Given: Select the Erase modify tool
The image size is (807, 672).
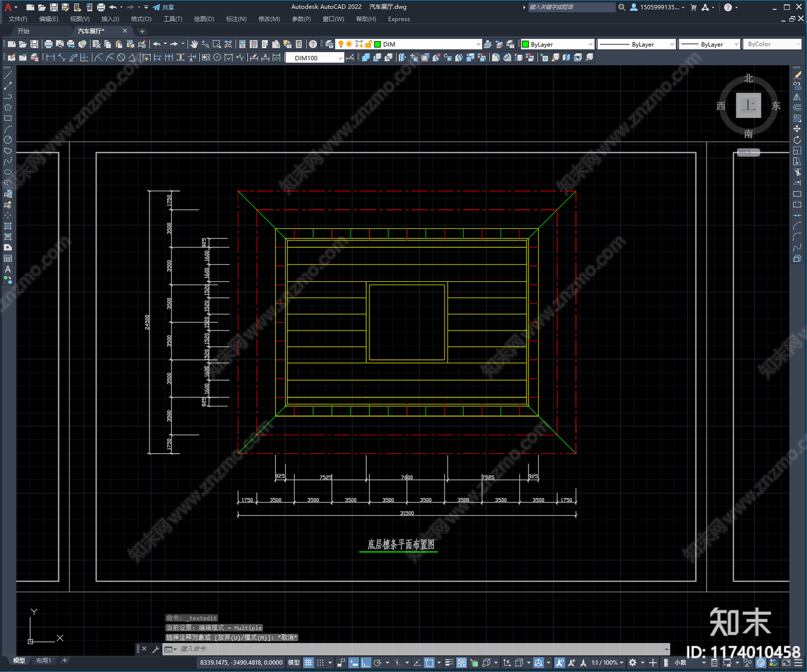Looking at the screenshot, I should 797,75.
